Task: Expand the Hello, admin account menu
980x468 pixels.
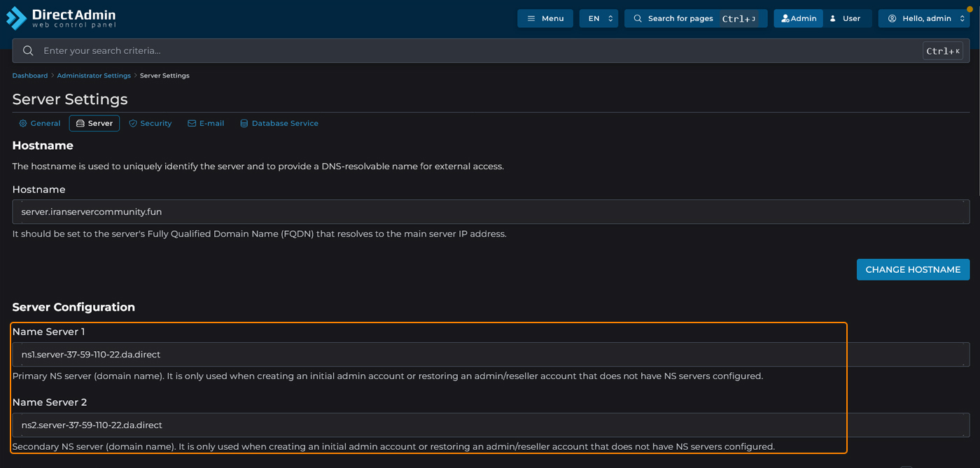Action: (x=924, y=18)
